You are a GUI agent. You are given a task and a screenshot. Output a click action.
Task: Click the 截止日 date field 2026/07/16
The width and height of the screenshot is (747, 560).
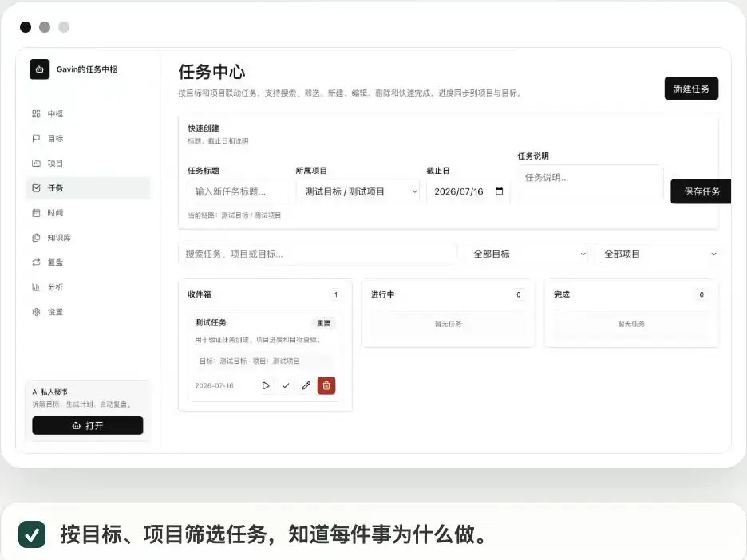[468, 191]
